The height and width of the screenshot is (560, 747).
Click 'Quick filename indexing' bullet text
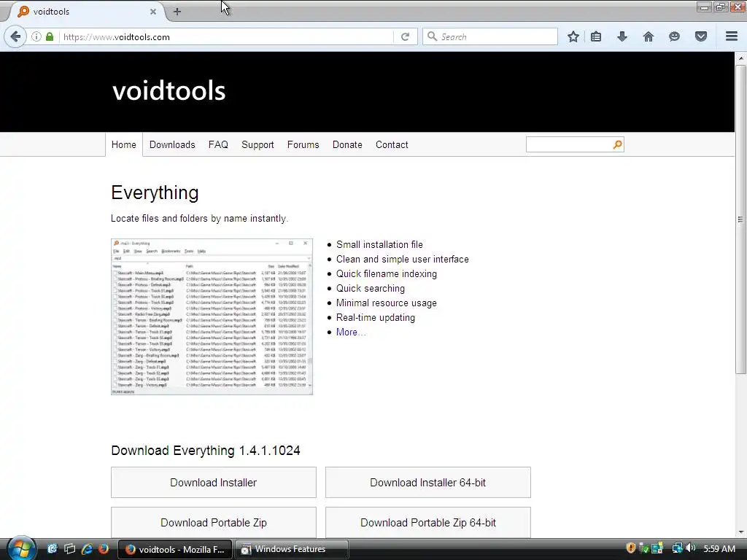pyautogui.click(x=387, y=274)
